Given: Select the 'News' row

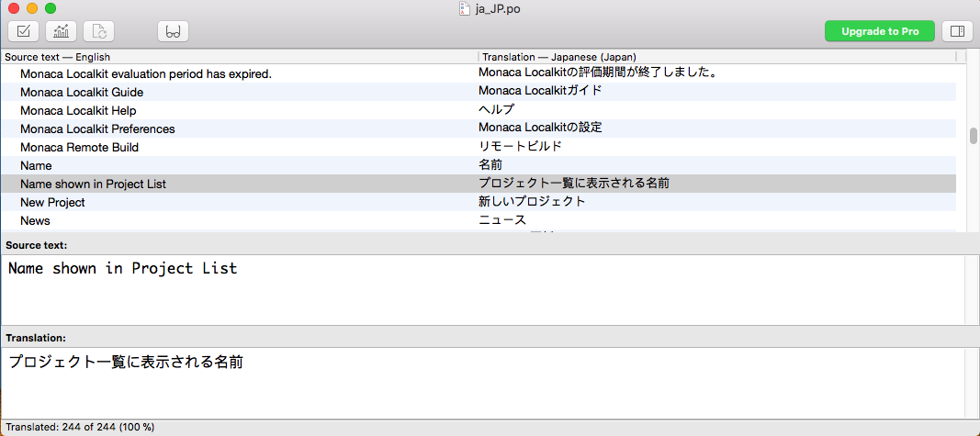Looking at the screenshot, I should coord(479,220).
